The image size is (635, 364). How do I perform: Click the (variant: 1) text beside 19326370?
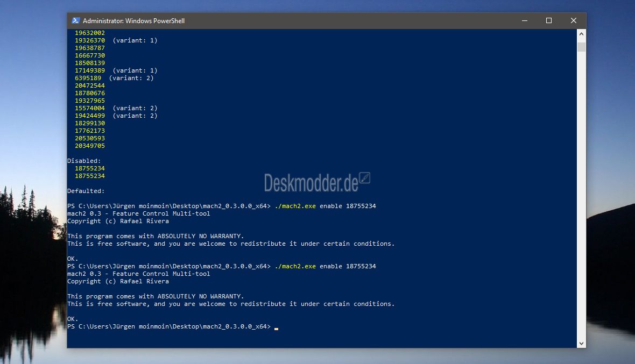(x=135, y=40)
